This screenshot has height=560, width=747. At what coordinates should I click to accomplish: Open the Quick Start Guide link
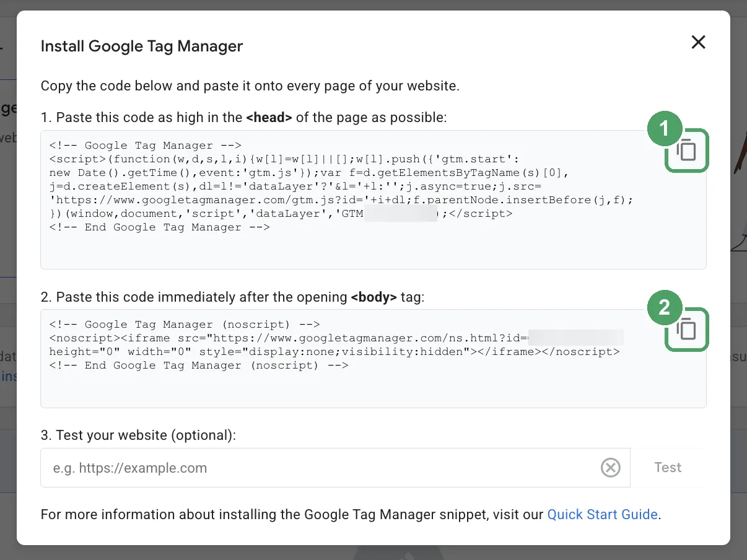click(x=602, y=514)
